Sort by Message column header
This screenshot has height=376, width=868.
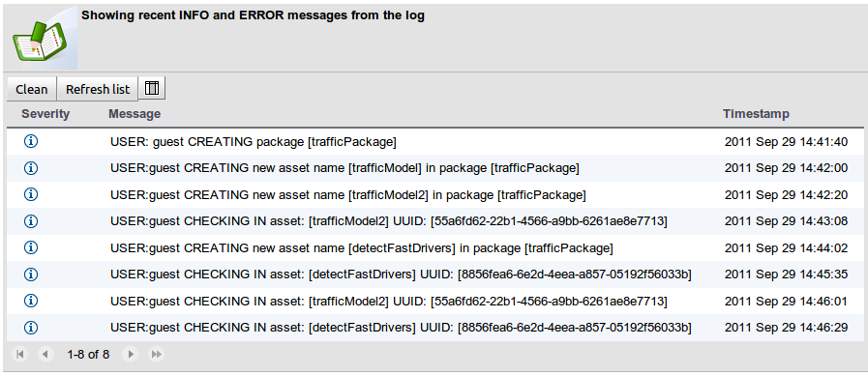135,114
